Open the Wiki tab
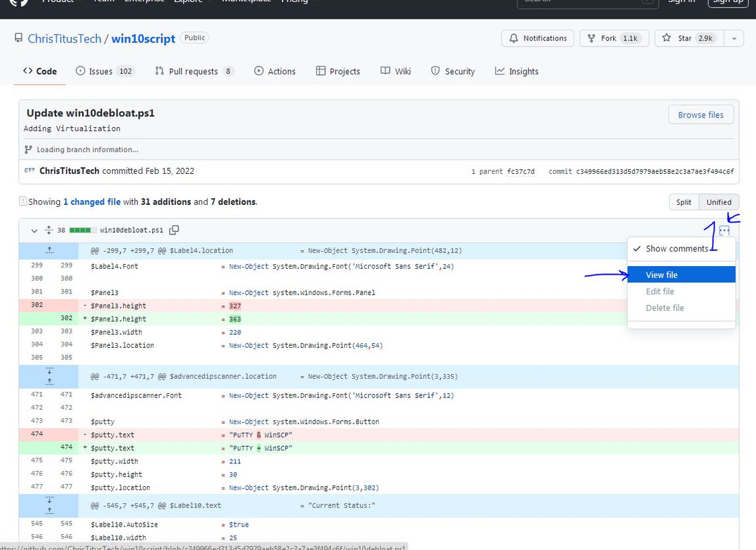 396,71
